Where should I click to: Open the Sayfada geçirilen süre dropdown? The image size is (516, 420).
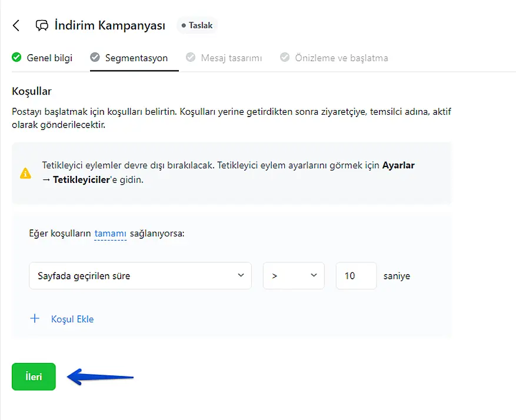140,275
